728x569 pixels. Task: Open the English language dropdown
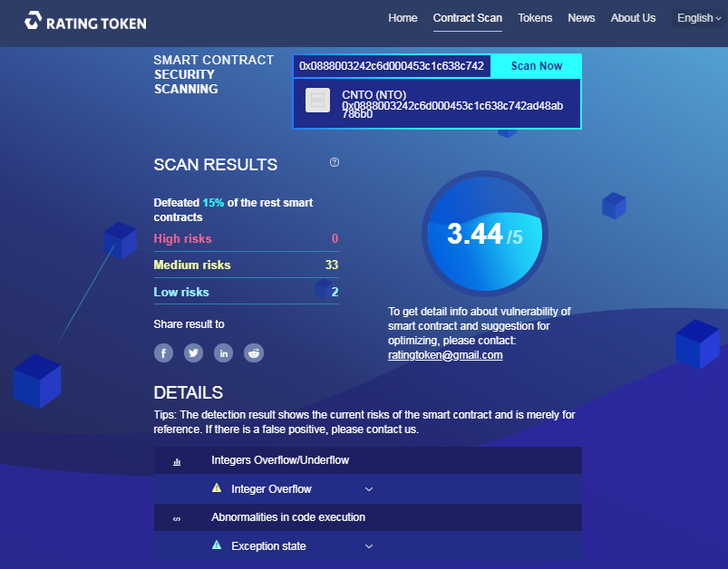[699, 18]
